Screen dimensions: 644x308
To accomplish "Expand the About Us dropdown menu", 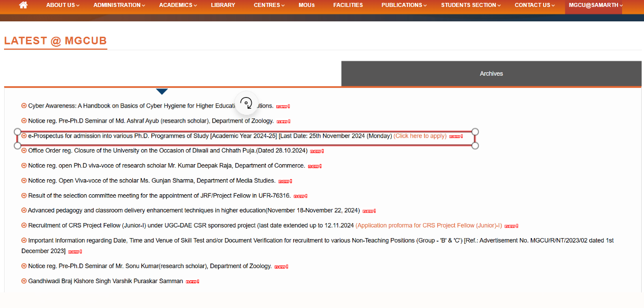I will pos(62,5).
